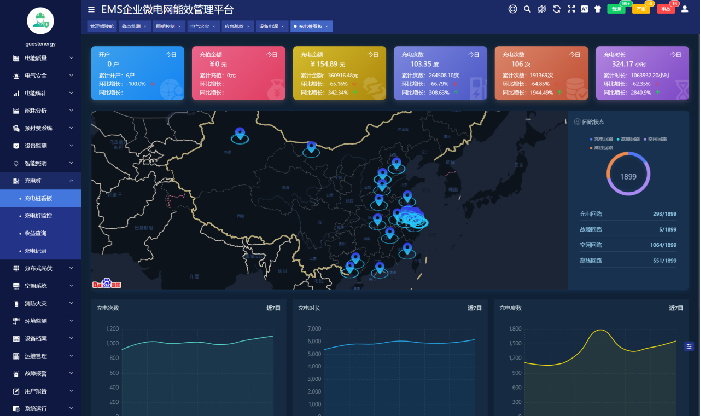This screenshot has height=416, width=701.
Task: Expand the first sidebar menu below the logo
Action: [40, 58]
